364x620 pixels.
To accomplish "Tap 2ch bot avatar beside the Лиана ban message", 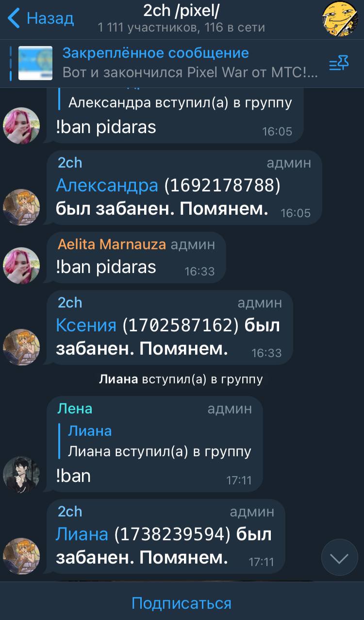I will 21,556.
